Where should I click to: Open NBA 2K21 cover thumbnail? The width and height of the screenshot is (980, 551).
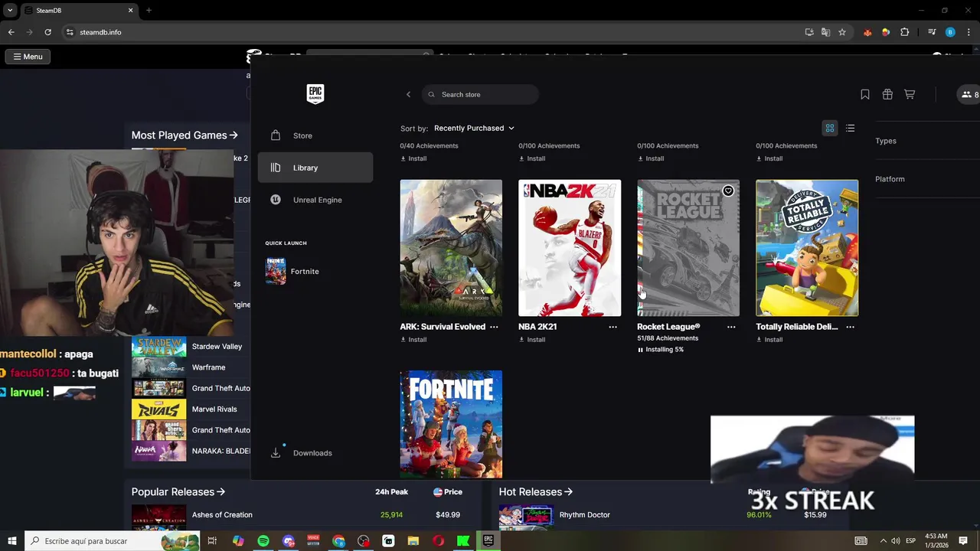[570, 248]
